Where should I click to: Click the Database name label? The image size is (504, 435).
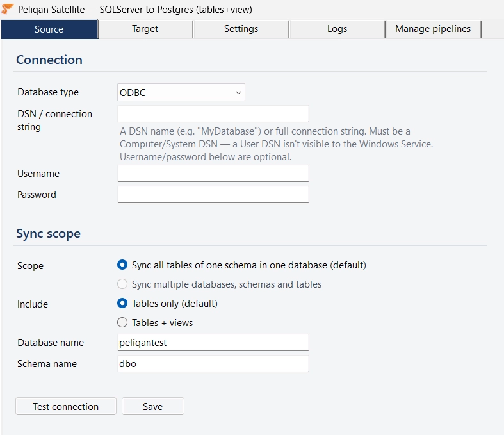point(51,343)
